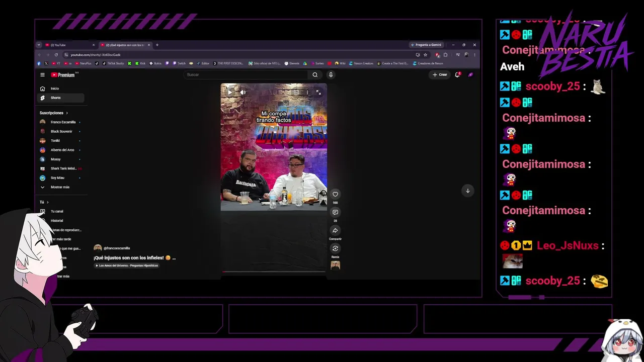Open the Nexon Creators bookmark

(x=361, y=63)
